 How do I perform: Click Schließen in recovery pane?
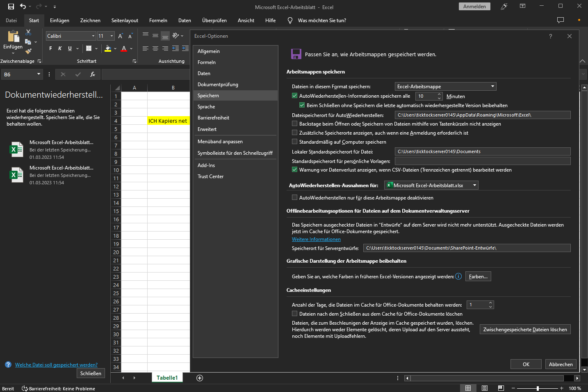(x=91, y=373)
